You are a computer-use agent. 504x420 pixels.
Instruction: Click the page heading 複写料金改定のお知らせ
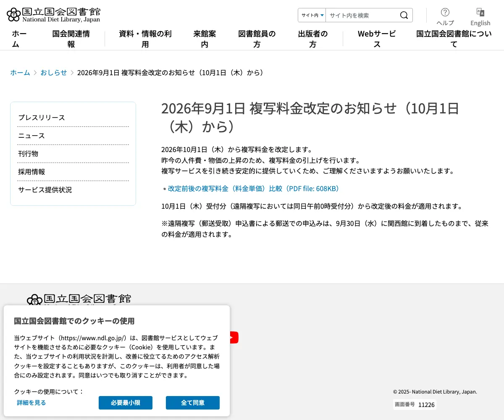click(310, 118)
